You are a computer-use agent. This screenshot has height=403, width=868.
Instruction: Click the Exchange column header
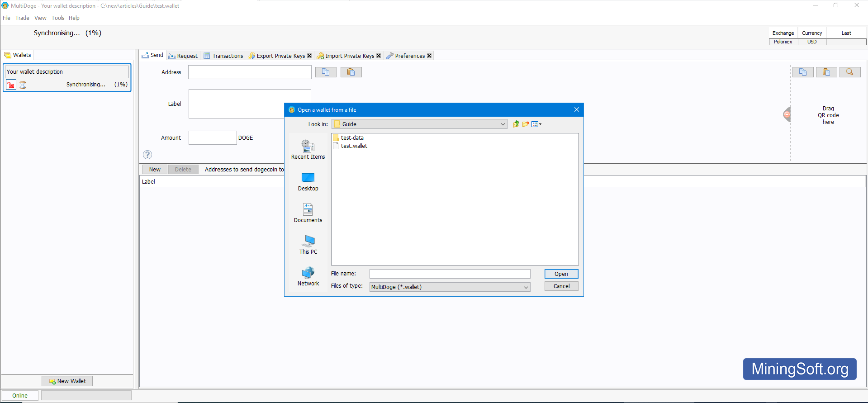(x=783, y=33)
